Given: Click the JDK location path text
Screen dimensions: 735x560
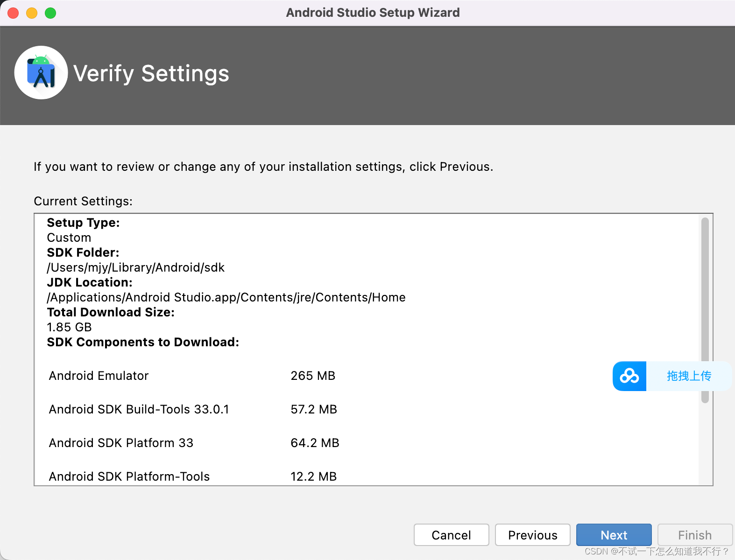Looking at the screenshot, I should click(226, 297).
